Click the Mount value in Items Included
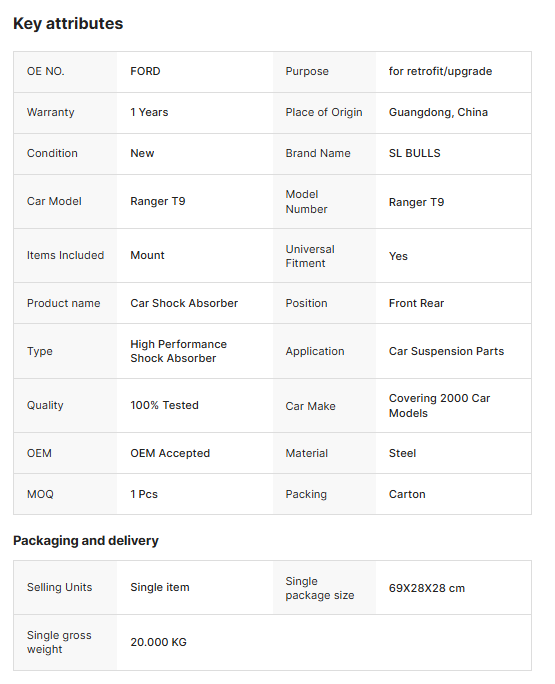The height and width of the screenshot is (684, 555). (147, 255)
